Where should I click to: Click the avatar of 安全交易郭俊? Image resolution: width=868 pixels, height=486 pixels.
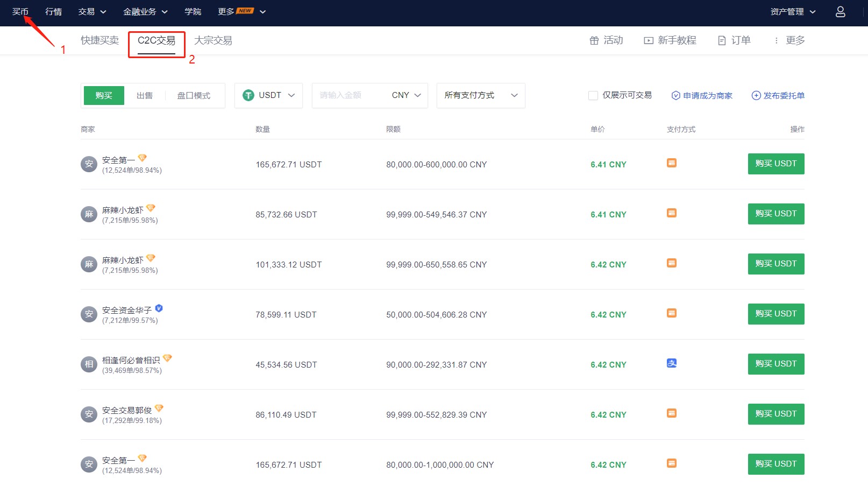coord(89,414)
